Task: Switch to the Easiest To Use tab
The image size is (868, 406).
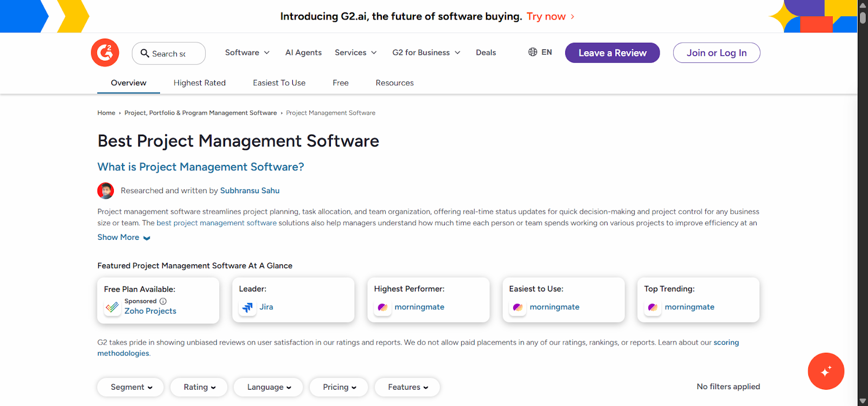Action: (x=279, y=83)
